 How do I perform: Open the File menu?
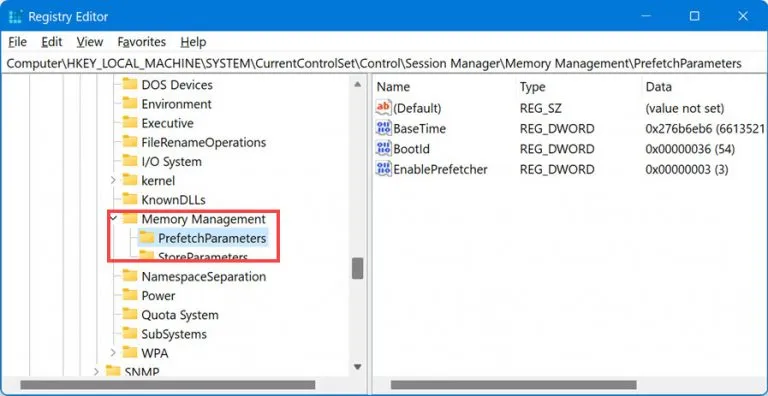[x=18, y=42]
